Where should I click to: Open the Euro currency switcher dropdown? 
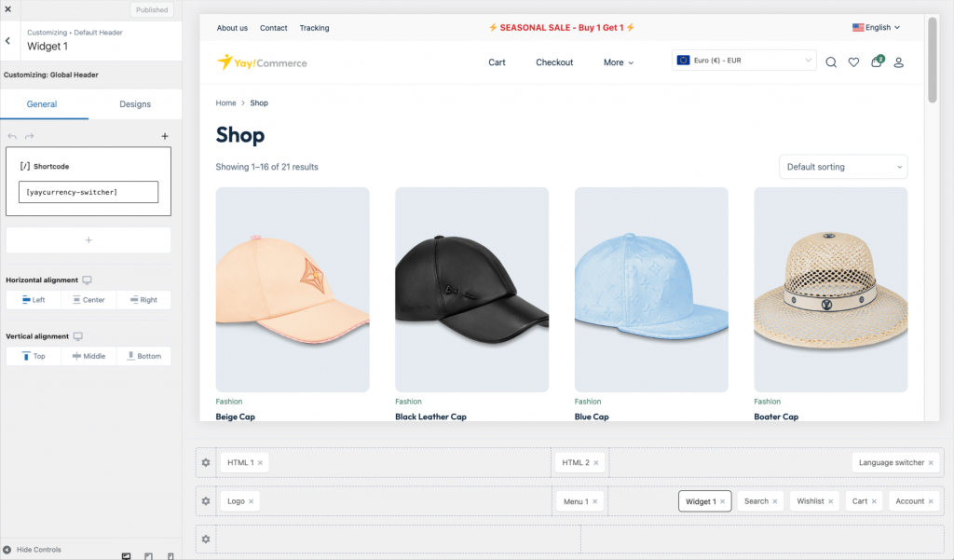click(x=744, y=61)
